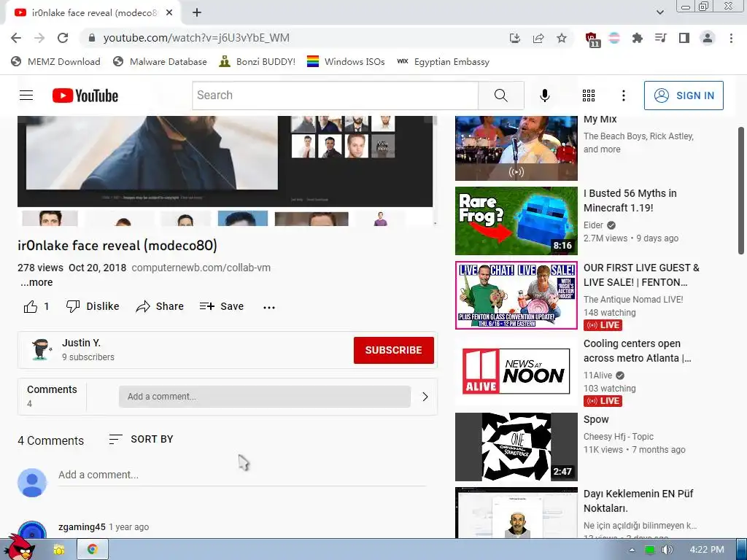Open the taskbar file explorer icon
The width and height of the screenshot is (747, 560).
[x=58, y=550]
